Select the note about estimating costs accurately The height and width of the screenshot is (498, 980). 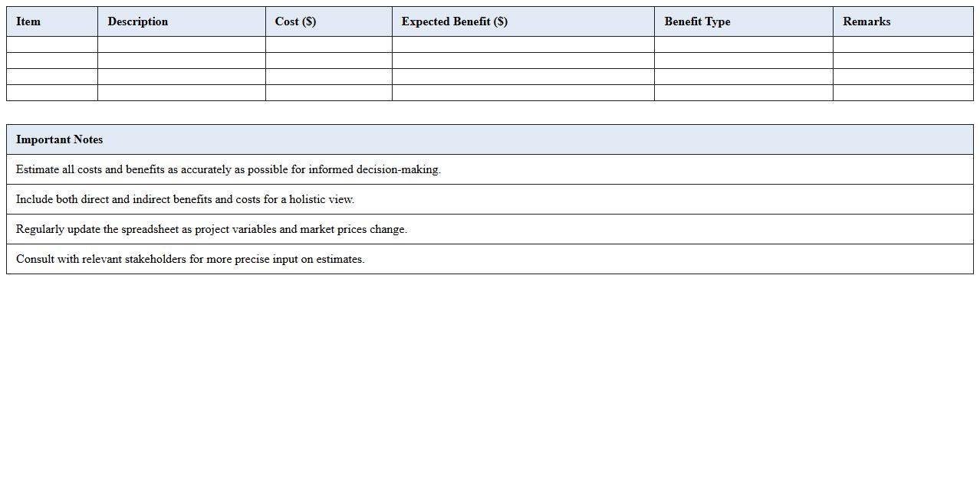pos(229,169)
